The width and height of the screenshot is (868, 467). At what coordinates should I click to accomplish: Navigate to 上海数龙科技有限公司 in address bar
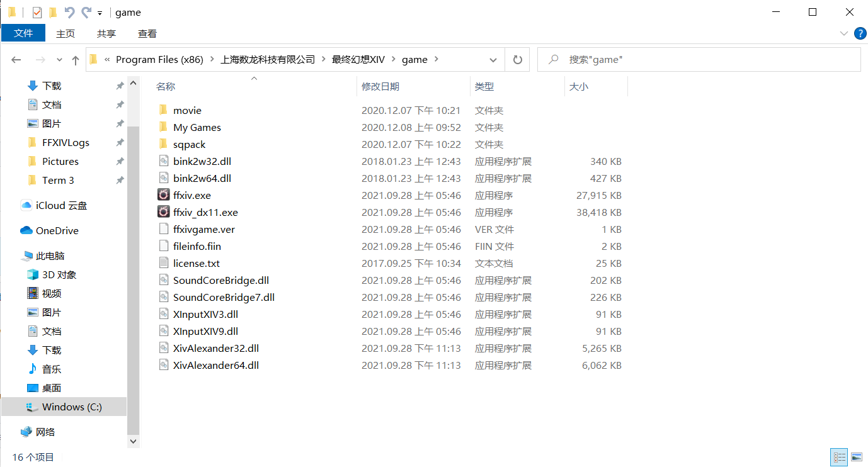point(268,60)
